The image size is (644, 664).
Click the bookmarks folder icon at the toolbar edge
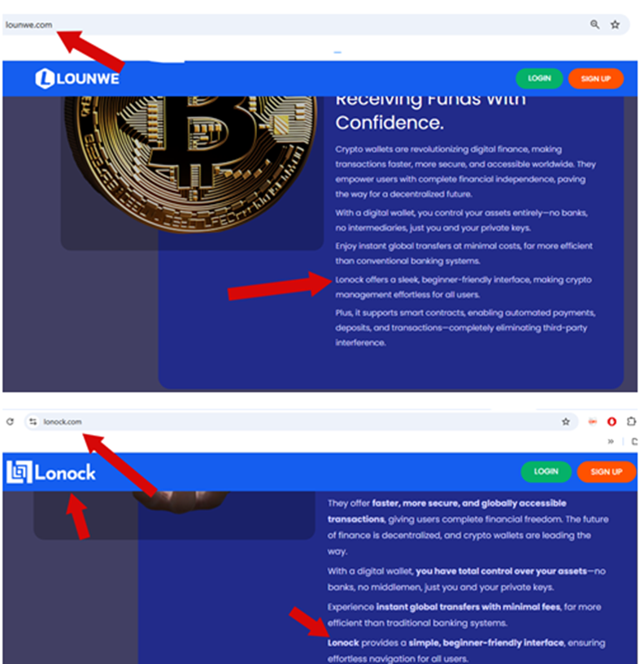pyautogui.click(x=634, y=441)
